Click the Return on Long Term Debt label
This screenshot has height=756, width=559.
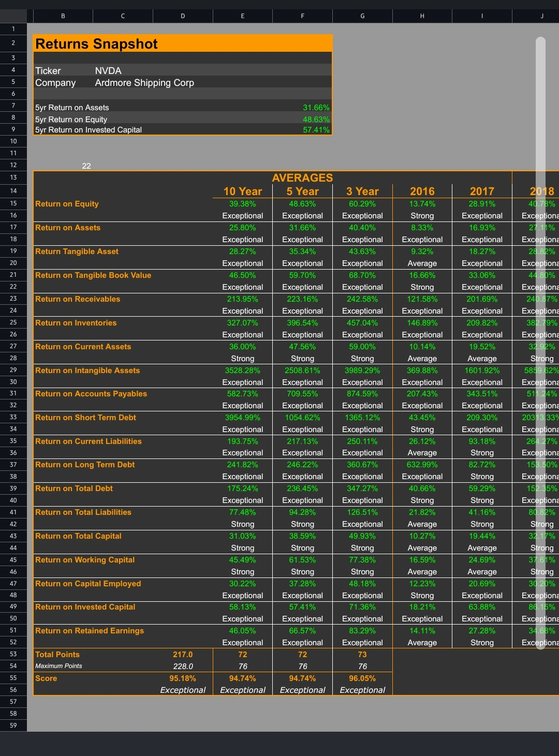point(85,465)
